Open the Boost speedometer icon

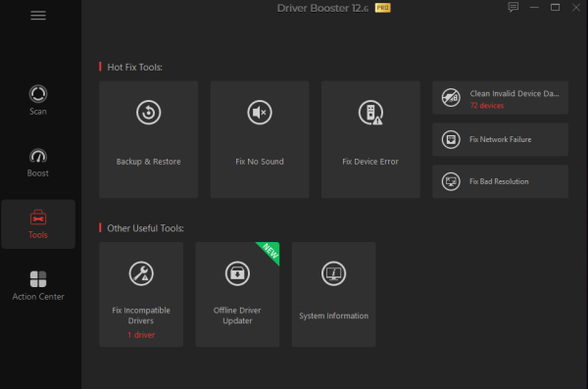[38, 156]
